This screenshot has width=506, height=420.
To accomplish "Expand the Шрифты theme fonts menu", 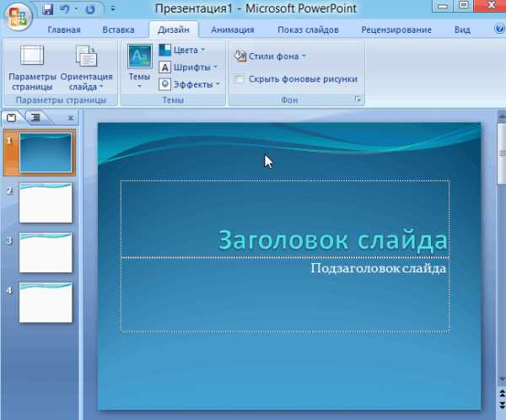I will click(x=188, y=67).
